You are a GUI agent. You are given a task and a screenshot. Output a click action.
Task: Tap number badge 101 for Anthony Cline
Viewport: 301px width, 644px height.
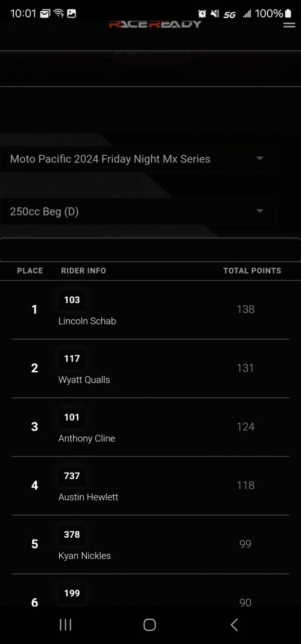[x=72, y=417]
